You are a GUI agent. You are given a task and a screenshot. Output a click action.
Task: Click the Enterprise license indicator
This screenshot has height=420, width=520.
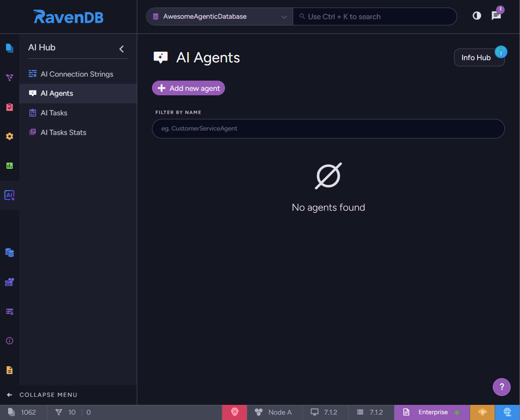point(431,412)
